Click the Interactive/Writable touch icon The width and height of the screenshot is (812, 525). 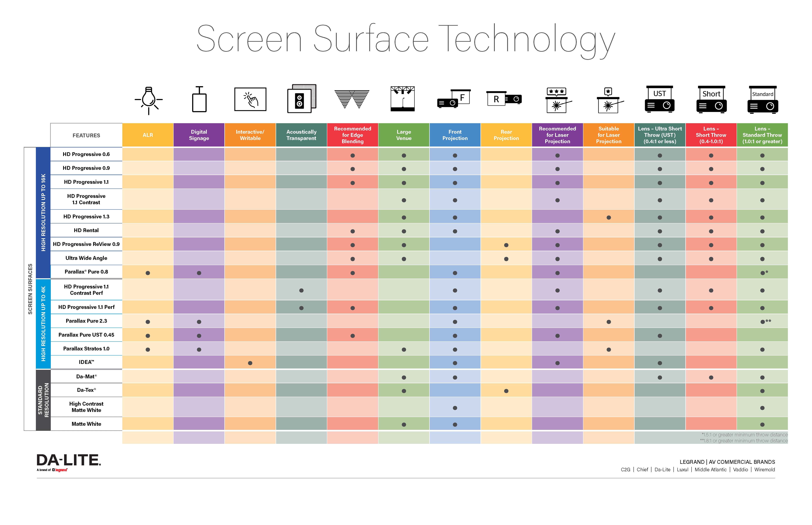point(249,101)
